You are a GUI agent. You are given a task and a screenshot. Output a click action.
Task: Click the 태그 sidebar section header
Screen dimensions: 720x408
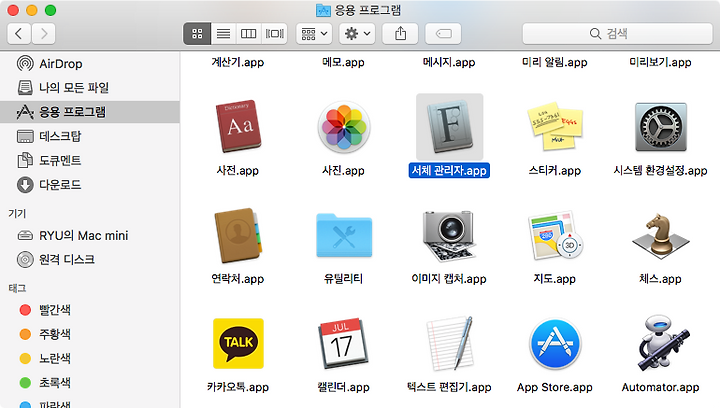(x=17, y=288)
